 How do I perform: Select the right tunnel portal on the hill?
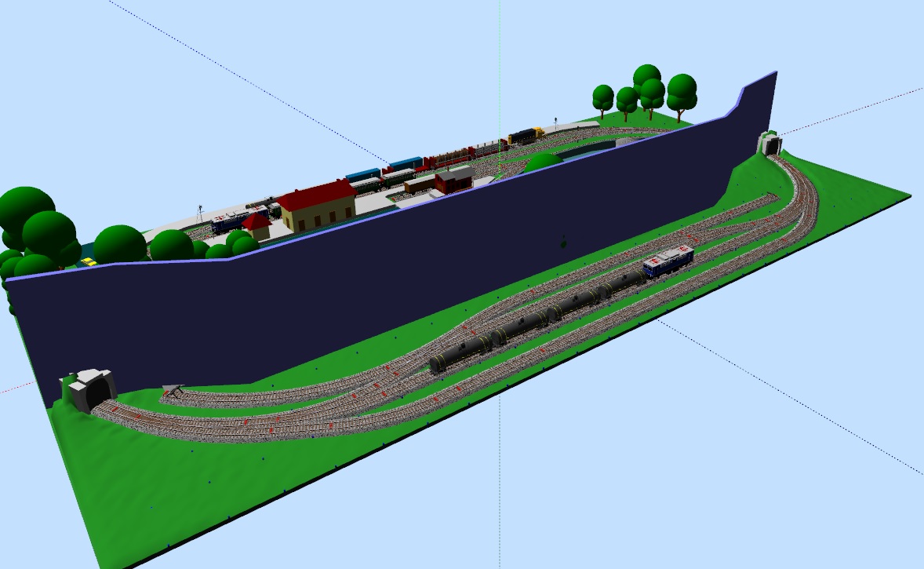pos(770,144)
